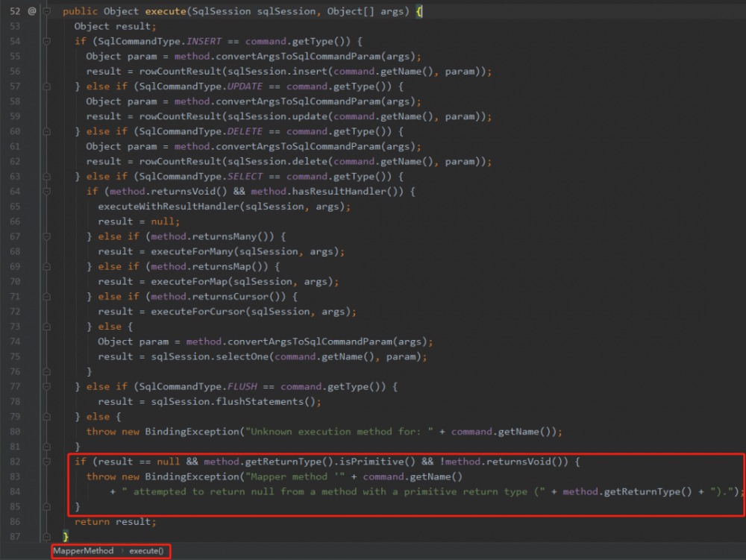This screenshot has height=560, width=746.
Task: Click the INSERT constant on line 54
Action: point(204,41)
